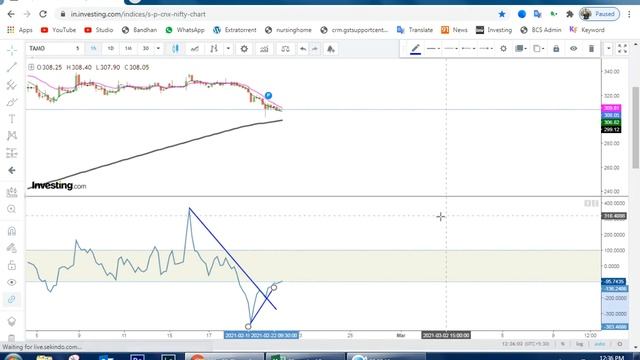Screen dimensions: 640x360
Task: Open drawing settings gear in floating toolbar
Action: [x=503, y=49]
